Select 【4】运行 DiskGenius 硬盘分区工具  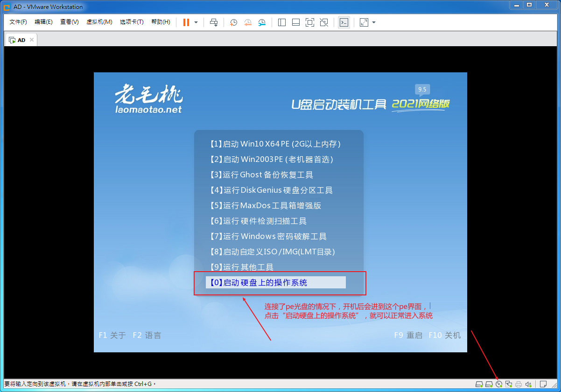coord(275,190)
